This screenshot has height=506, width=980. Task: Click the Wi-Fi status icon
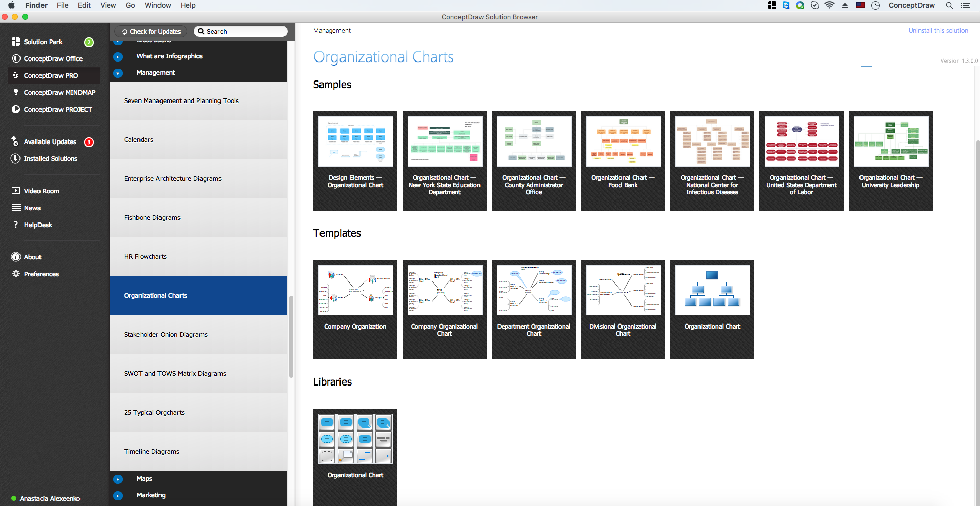click(x=829, y=5)
